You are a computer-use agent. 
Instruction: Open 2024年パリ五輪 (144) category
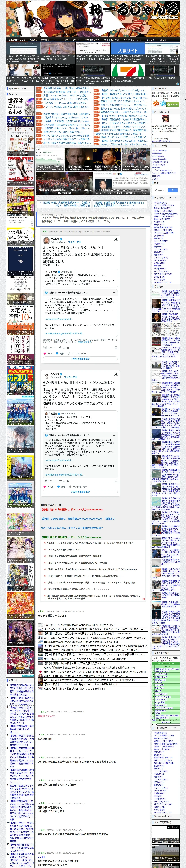pyautogui.click(x=164, y=233)
